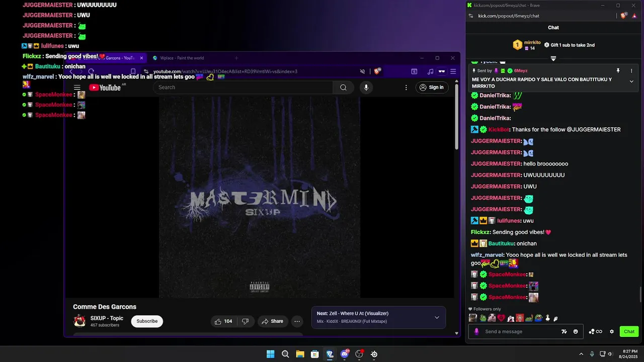Viewport: 644px width, 362px height.
Task: Open more actions menu beside Share
Action: [297, 321]
